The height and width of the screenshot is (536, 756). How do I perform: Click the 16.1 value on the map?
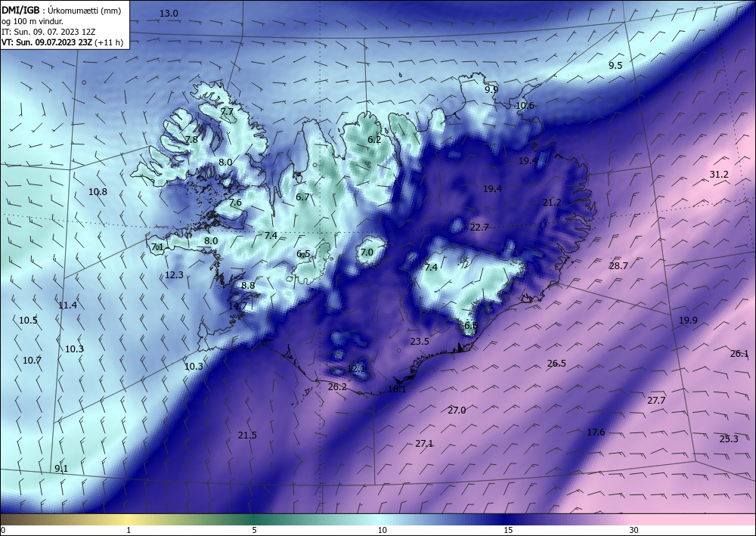pyautogui.click(x=398, y=389)
